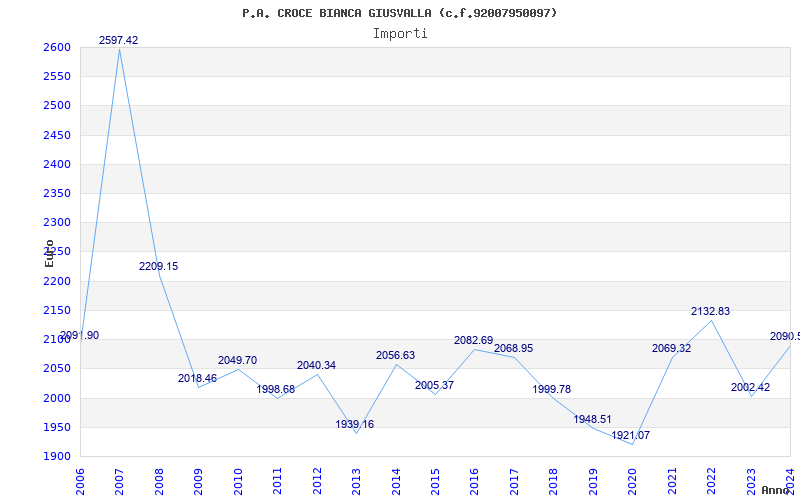This screenshot has width=800, height=500.
Task: Select the 1939.16 data label
Action: [355, 424]
